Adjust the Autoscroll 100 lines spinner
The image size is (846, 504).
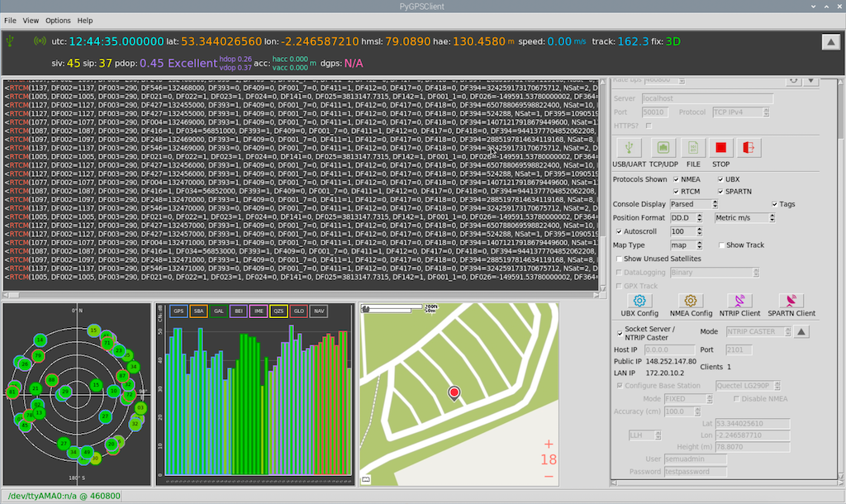686,231
